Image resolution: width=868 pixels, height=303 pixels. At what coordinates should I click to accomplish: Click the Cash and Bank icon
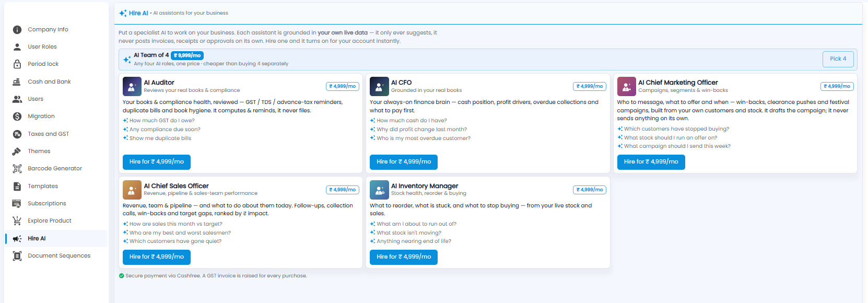pos(17,82)
